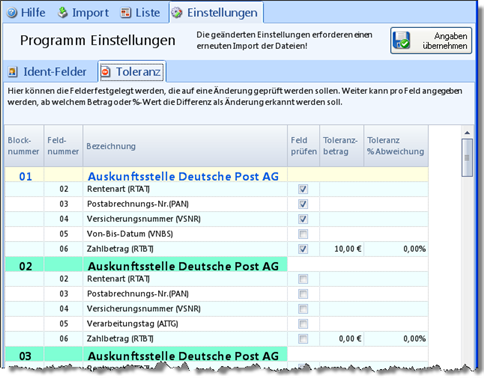
Task: Enable Feld prüfen for block 02 Rentenart
Action: (x=303, y=279)
